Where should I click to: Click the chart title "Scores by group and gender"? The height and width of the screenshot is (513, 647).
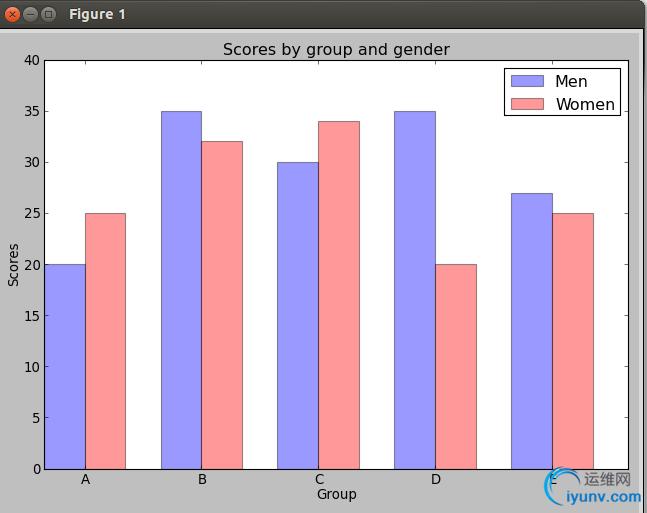click(336, 49)
